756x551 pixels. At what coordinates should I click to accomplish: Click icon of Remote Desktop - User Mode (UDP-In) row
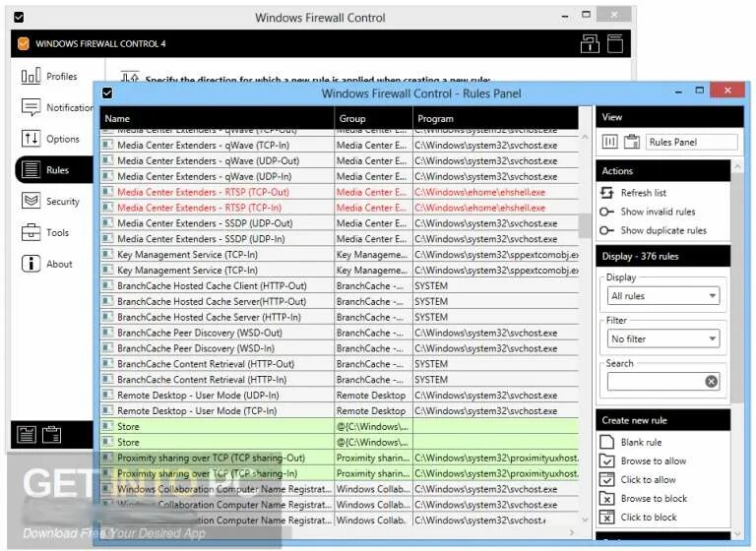[x=107, y=395]
